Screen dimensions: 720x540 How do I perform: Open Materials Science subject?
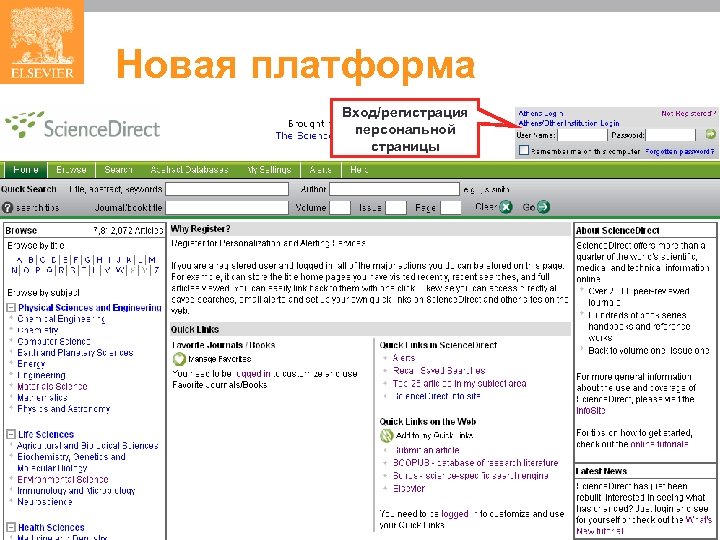click(52, 387)
